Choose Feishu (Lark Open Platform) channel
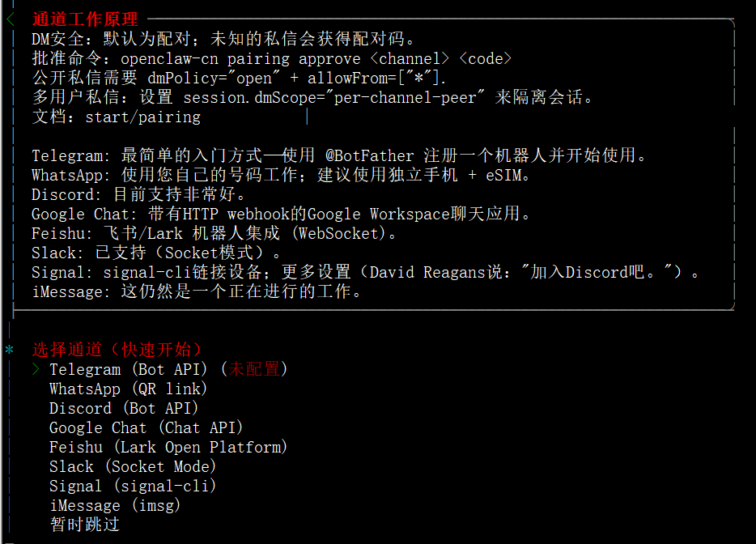This screenshot has width=756, height=544. [168, 447]
